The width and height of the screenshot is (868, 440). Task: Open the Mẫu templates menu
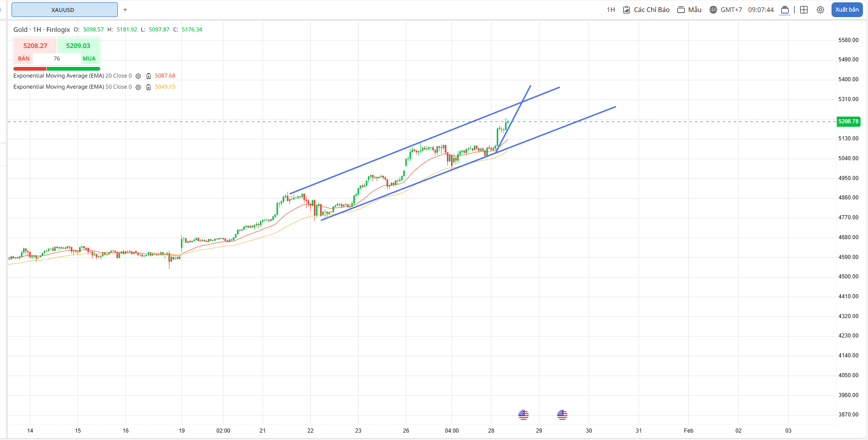(x=689, y=10)
